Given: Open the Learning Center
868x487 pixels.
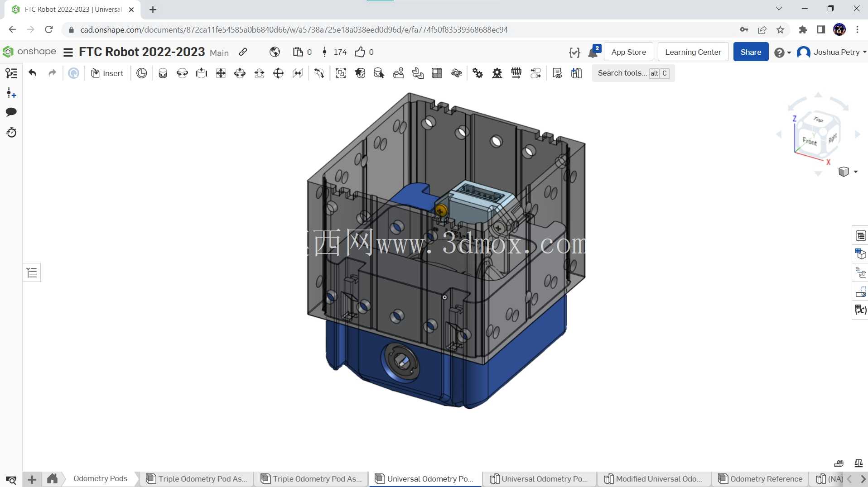Looking at the screenshot, I should point(693,52).
